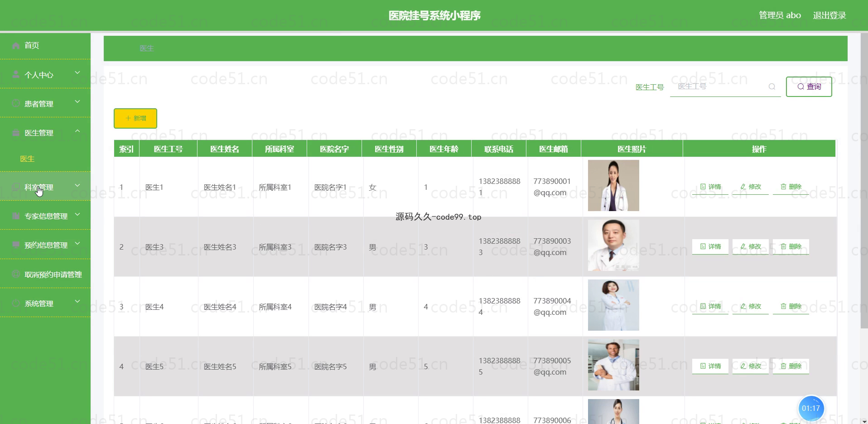Click the floating 01:17 timer bubble
868x424 pixels.
(811, 408)
